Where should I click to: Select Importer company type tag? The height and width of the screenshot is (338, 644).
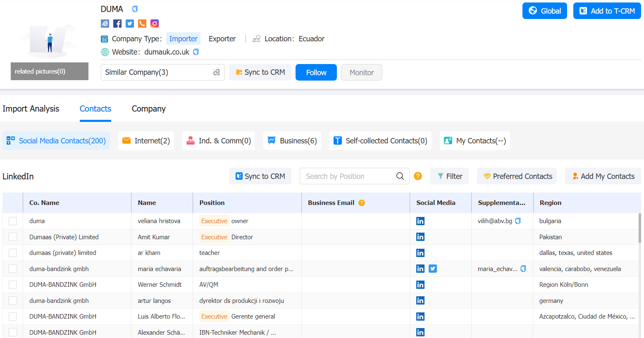pos(183,39)
